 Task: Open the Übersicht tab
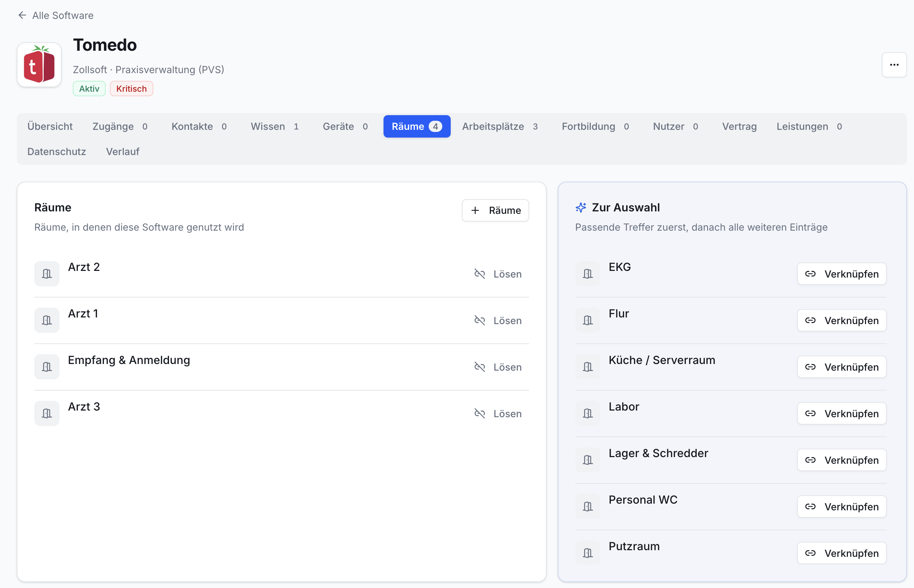(50, 126)
